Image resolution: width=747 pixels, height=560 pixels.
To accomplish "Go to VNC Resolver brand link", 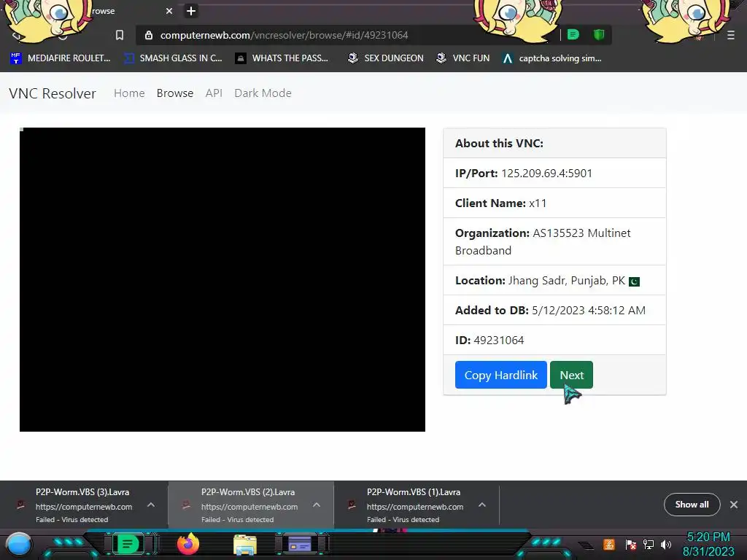I will tap(53, 93).
